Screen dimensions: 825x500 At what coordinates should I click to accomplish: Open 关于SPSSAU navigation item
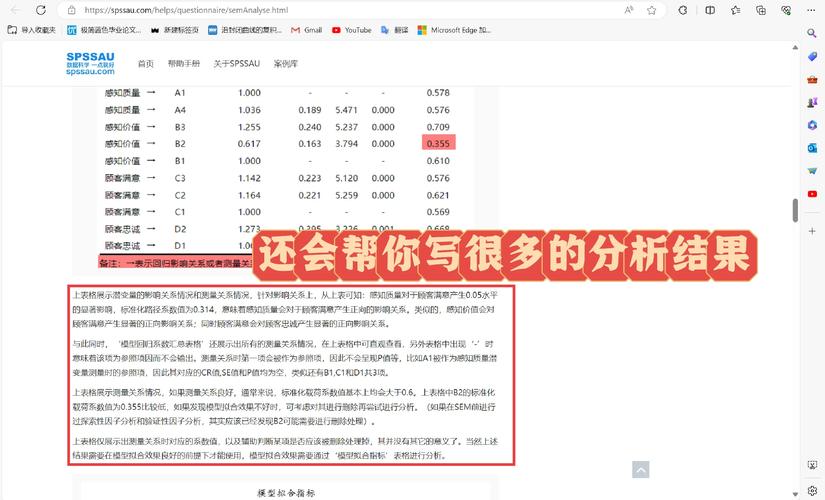(236, 64)
